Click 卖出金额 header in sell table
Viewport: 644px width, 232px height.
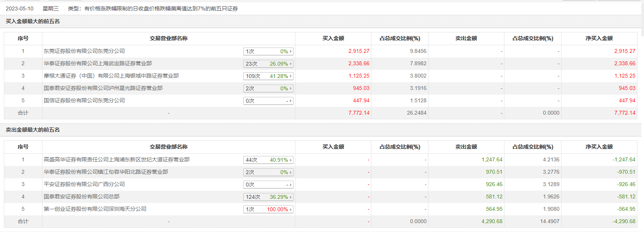pos(466,147)
